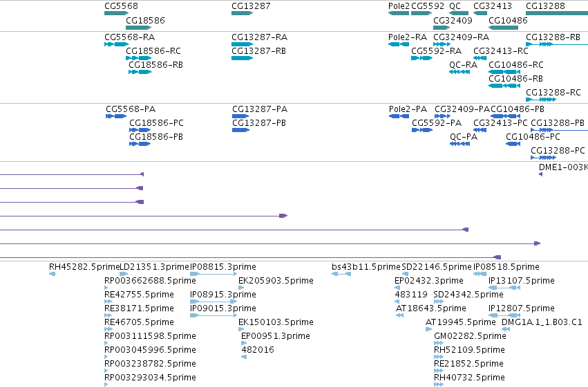Select transcript CG13288-RC
The width and height of the screenshot is (588, 388).
coord(541,100)
